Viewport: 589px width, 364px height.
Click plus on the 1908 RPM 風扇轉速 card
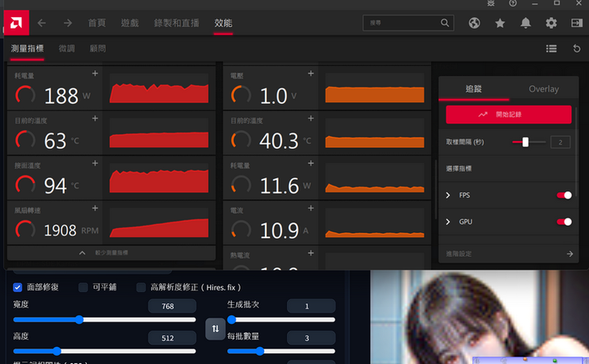point(95,208)
